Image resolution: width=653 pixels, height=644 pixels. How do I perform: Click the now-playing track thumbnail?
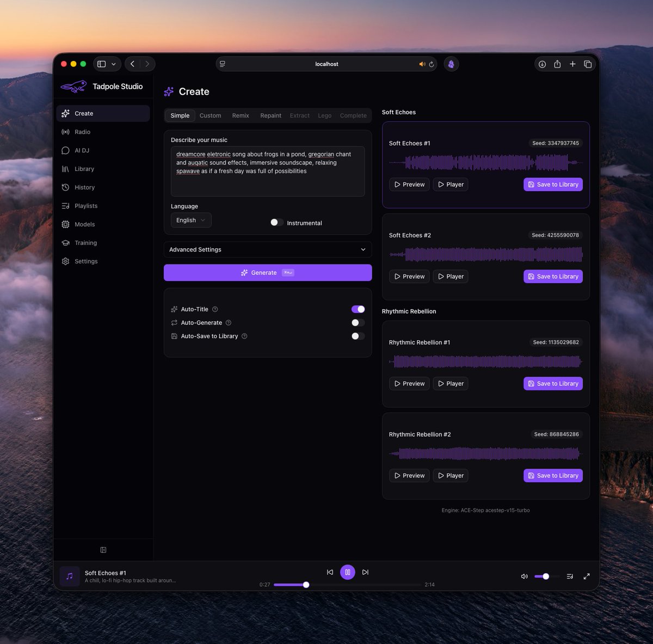point(70,576)
